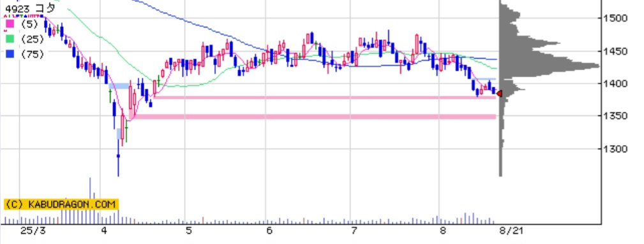Click the 1450 price axis label
The image size is (644, 244).
(615, 52)
